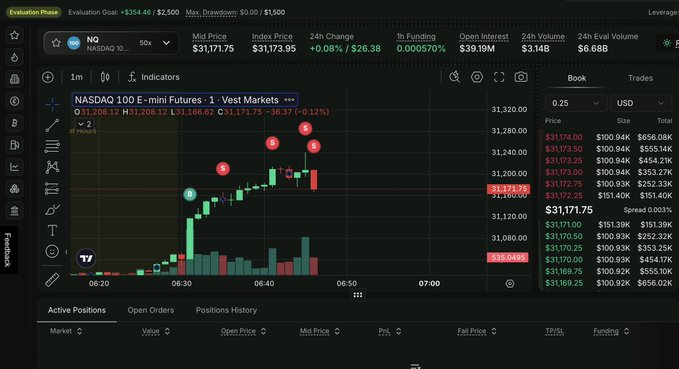Open TradingView logo link
The image size is (679, 369).
click(x=86, y=259)
